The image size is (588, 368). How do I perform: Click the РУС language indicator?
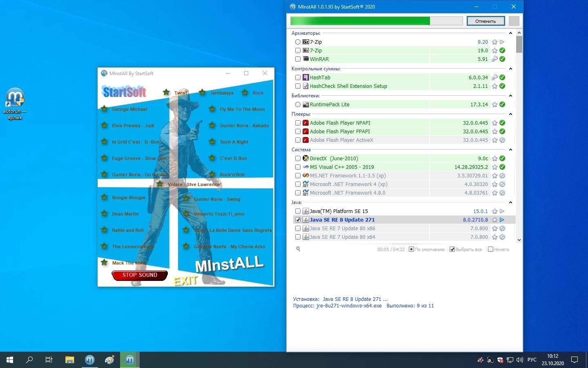click(532, 360)
